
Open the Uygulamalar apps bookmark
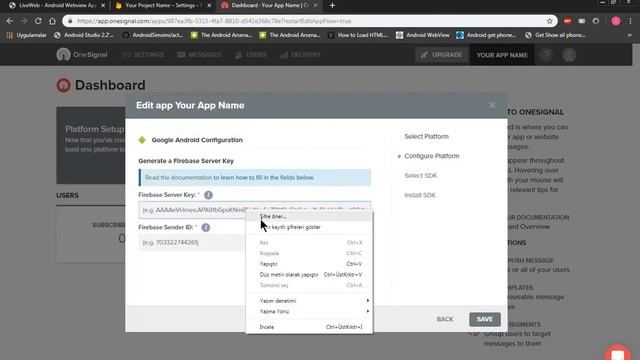[x=26, y=35]
